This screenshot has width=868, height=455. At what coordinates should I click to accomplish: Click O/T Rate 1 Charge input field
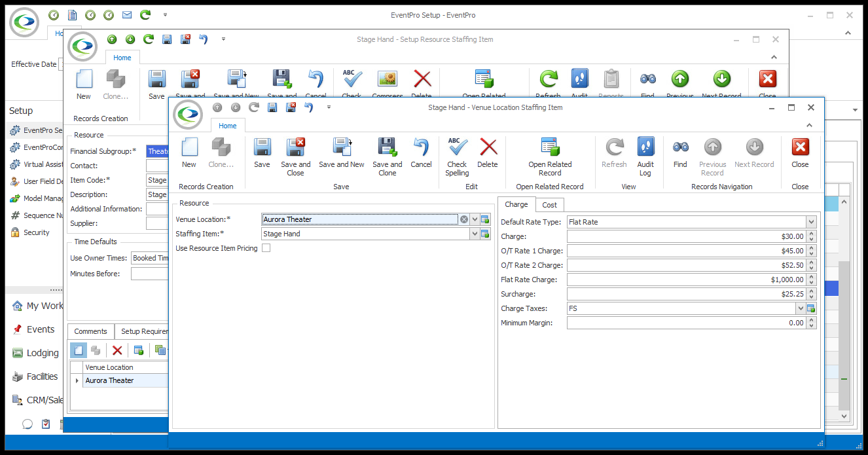(x=687, y=251)
